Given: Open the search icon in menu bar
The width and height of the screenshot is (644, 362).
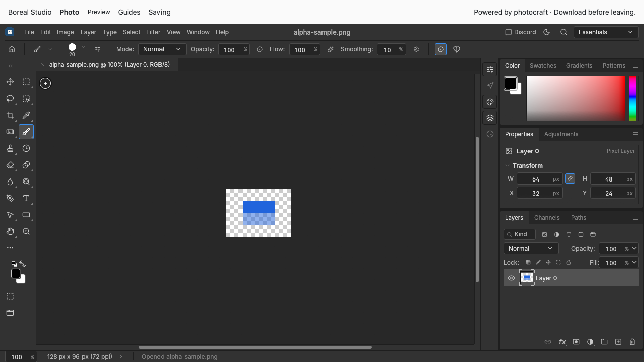Looking at the screenshot, I should click(x=563, y=32).
